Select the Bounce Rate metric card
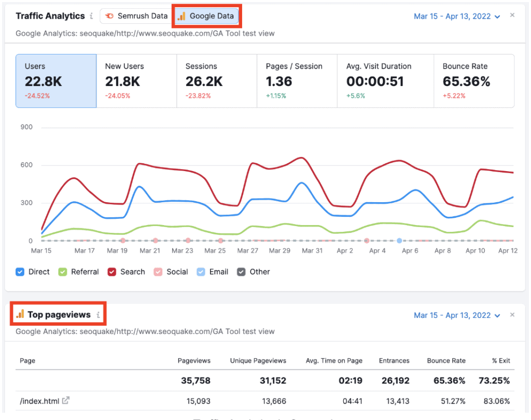The image size is (531, 420). [474, 81]
